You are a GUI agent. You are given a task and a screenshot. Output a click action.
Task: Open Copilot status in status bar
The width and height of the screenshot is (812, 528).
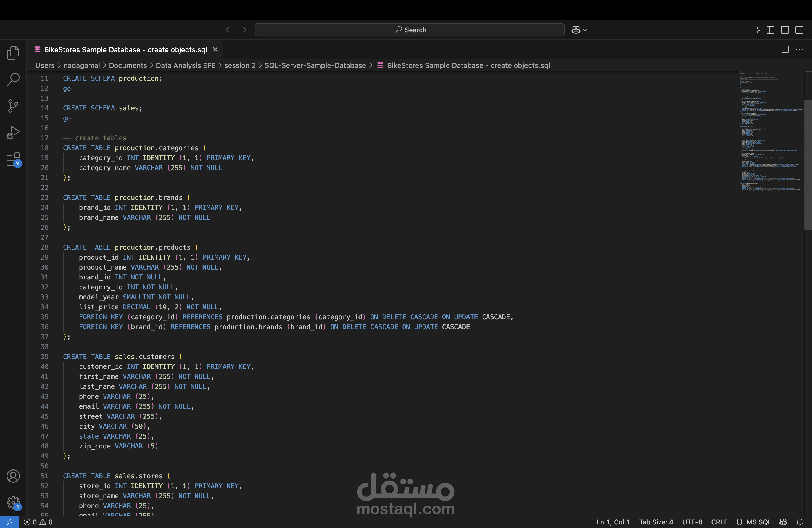point(783,522)
